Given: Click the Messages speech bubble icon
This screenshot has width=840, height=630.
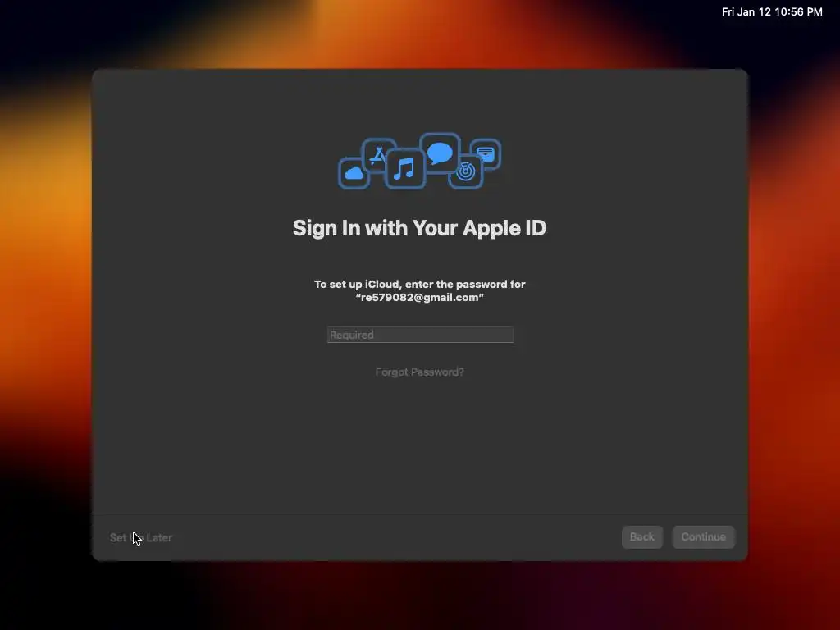Looking at the screenshot, I should [x=440, y=153].
